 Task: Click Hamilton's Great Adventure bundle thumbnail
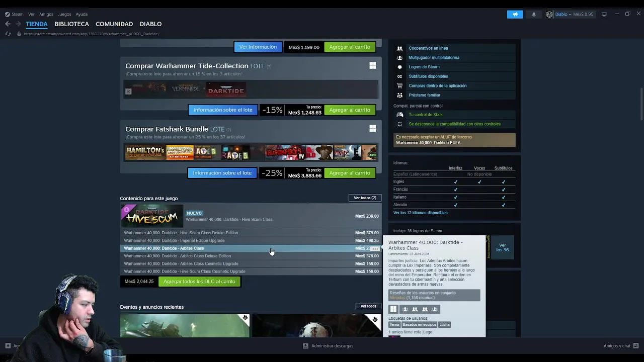click(145, 152)
